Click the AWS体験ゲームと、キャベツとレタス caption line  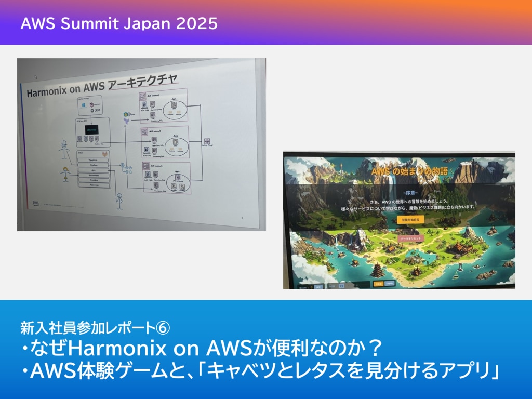260,371
